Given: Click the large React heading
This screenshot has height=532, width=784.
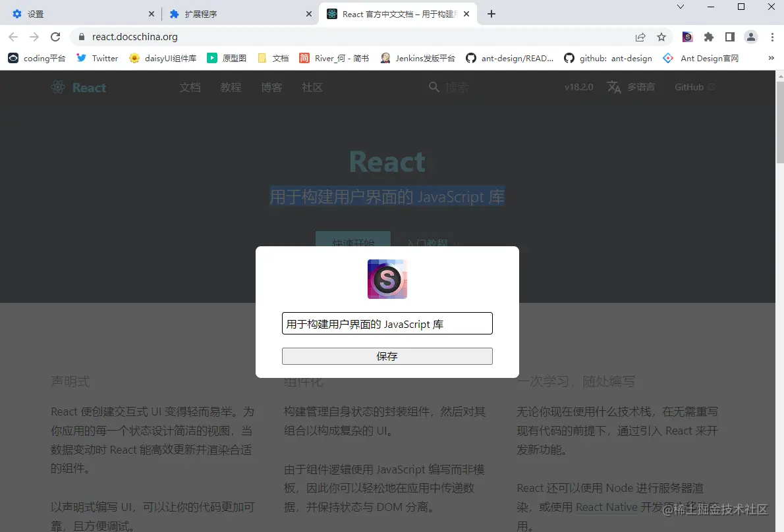Looking at the screenshot, I should 387,162.
